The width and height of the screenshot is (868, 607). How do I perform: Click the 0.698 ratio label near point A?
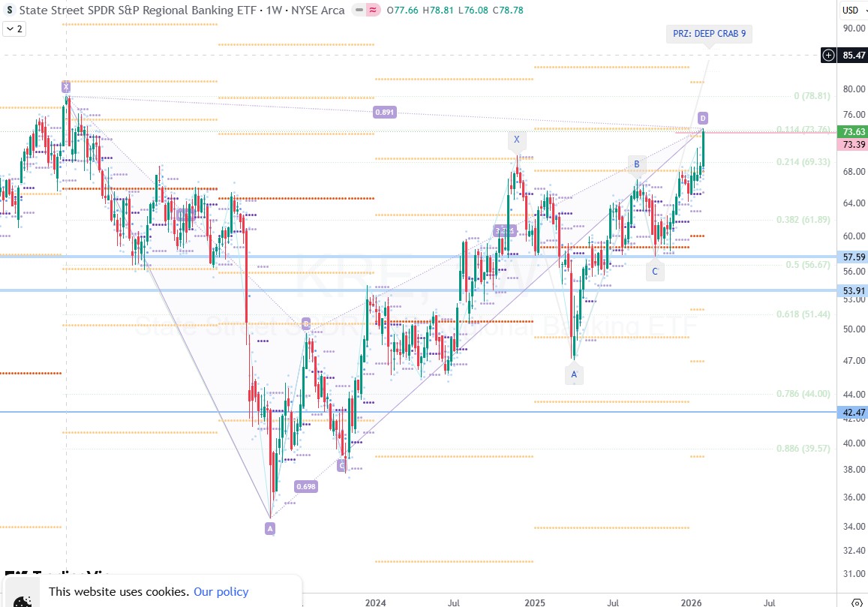coord(306,486)
